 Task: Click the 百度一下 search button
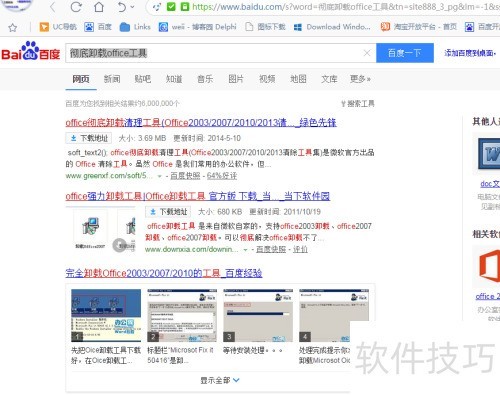[x=405, y=53]
